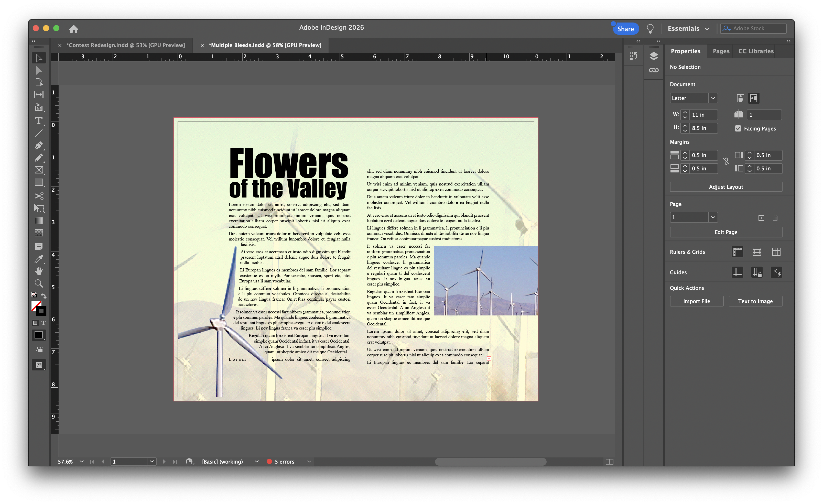This screenshot has width=823, height=504.
Task: Activate the Gap tool
Action: click(39, 94)
